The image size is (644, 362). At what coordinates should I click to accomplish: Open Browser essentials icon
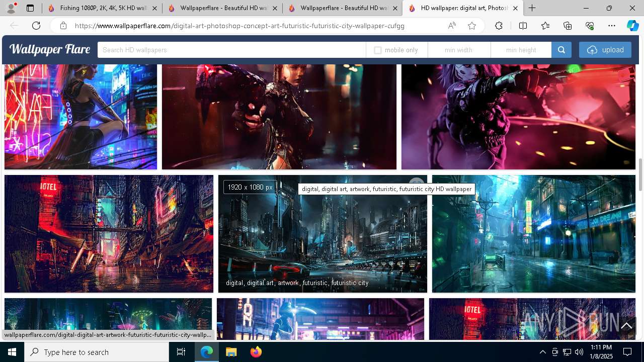click(590, 26)
